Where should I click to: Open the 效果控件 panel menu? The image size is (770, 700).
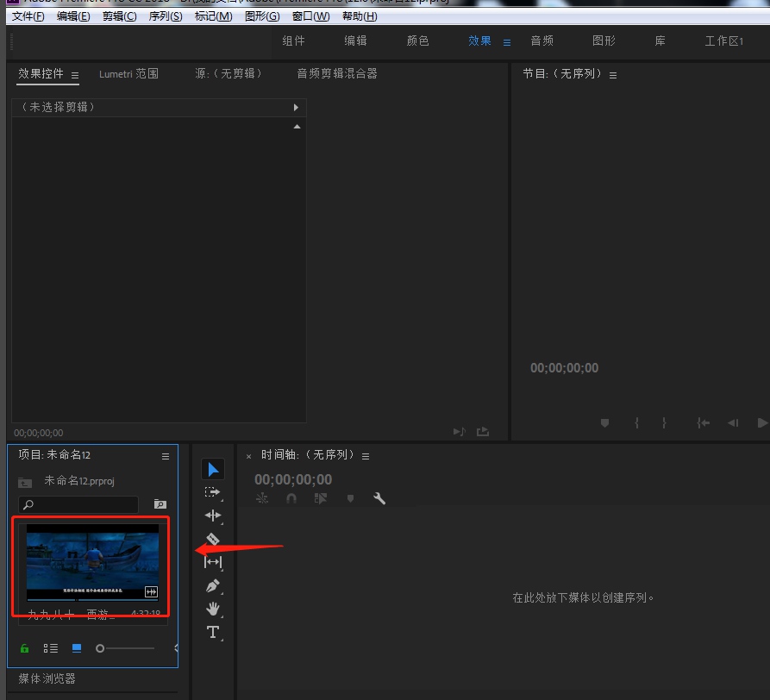click(75, 74)
